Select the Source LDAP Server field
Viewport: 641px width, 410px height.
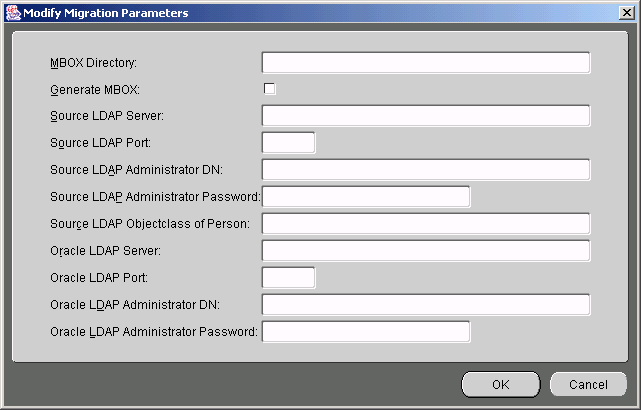pos(426,116)
